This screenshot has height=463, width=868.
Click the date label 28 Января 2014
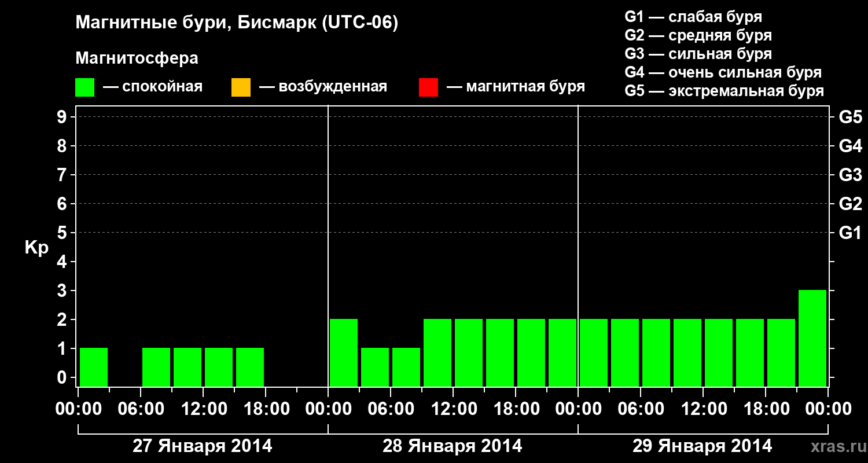(x=453, y=446)
